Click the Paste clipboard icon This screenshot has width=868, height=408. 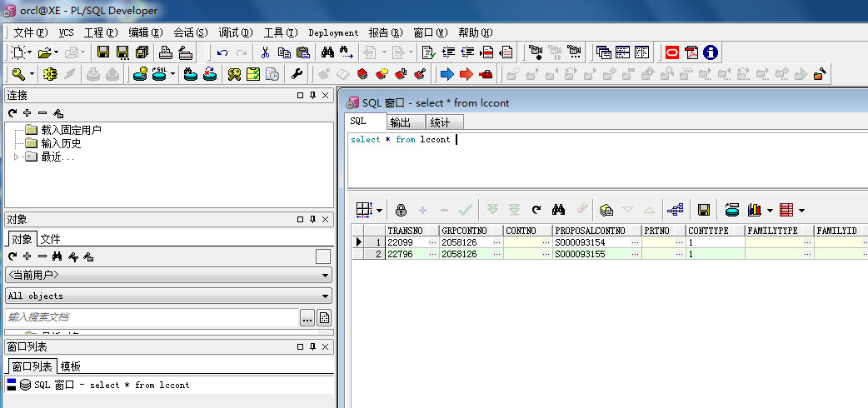tap(303, 52)
